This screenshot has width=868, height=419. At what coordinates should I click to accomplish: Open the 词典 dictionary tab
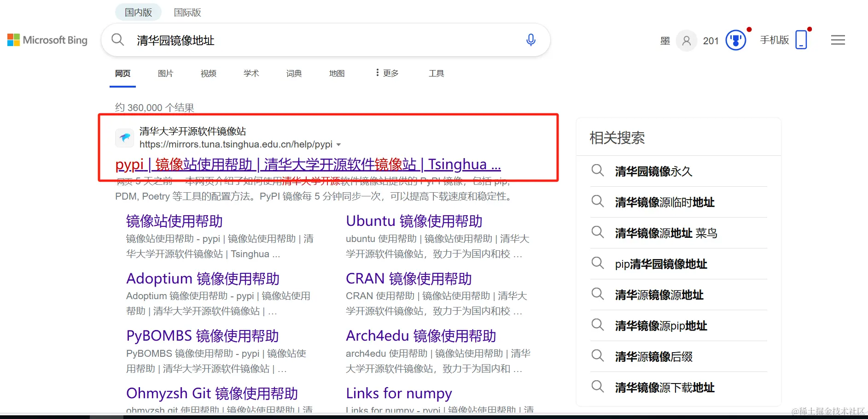(294, 74)
